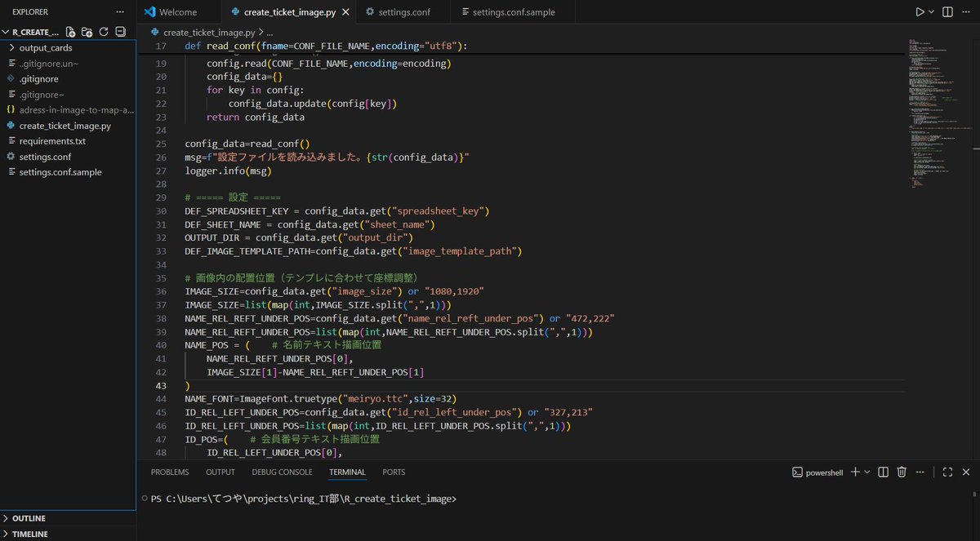Maximize the terminal panel size
980x541 pixels.
pyautogui.click(x=947, y=472)
